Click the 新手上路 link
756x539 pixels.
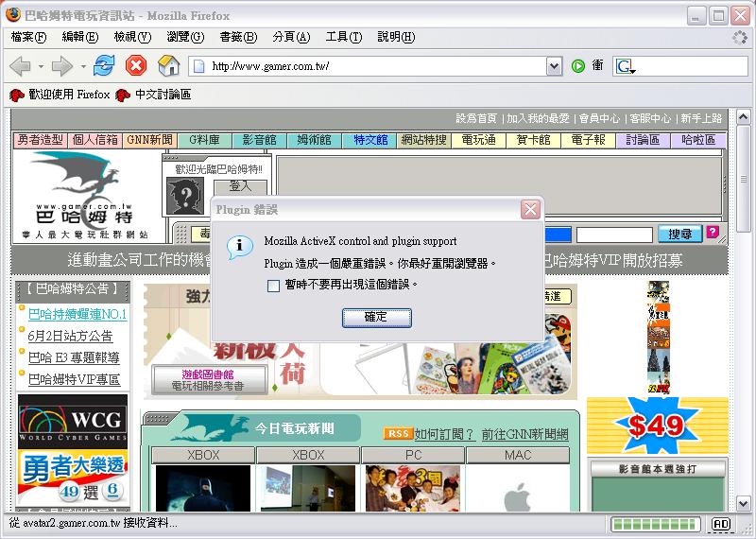coord(701,119)
